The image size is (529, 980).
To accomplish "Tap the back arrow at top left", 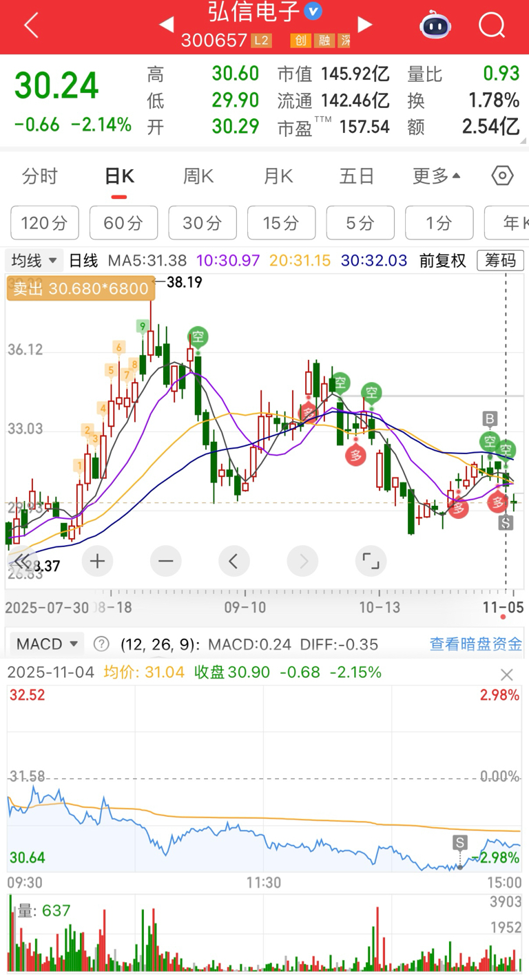I will [31, 26].
